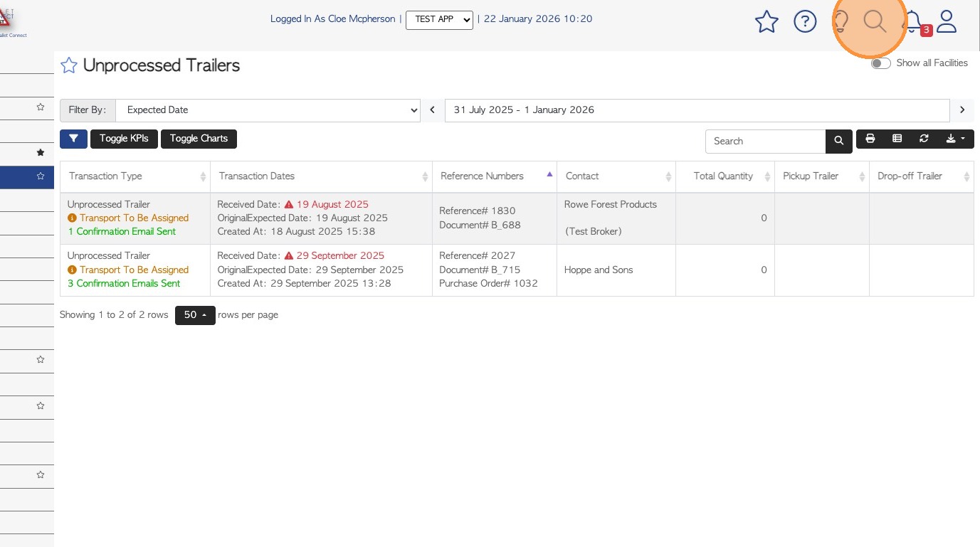Click the '(Test Broker)' text
980x547 pixels.
[x=594, y=232]
